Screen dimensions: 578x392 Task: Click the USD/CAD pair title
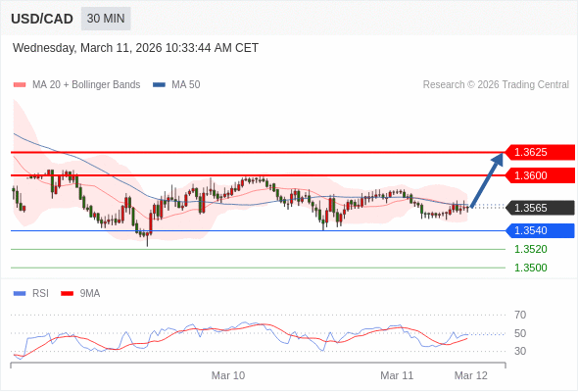42,19
